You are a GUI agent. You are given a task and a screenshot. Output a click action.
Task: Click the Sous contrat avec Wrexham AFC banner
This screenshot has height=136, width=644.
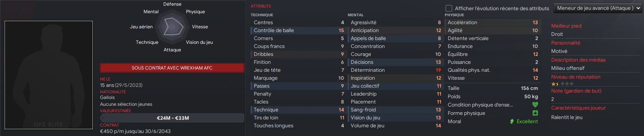(172, 68)
